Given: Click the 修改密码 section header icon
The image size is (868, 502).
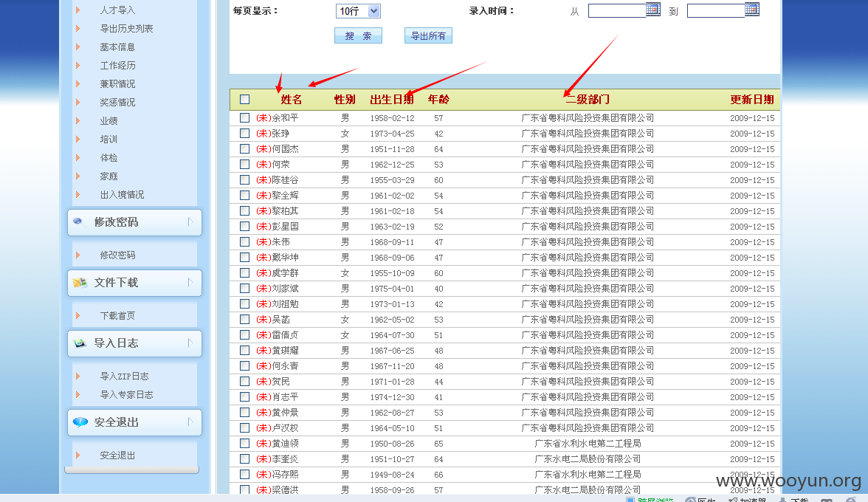Looking at the screenshot, I should pyautogui.click(x=78, y=221).
